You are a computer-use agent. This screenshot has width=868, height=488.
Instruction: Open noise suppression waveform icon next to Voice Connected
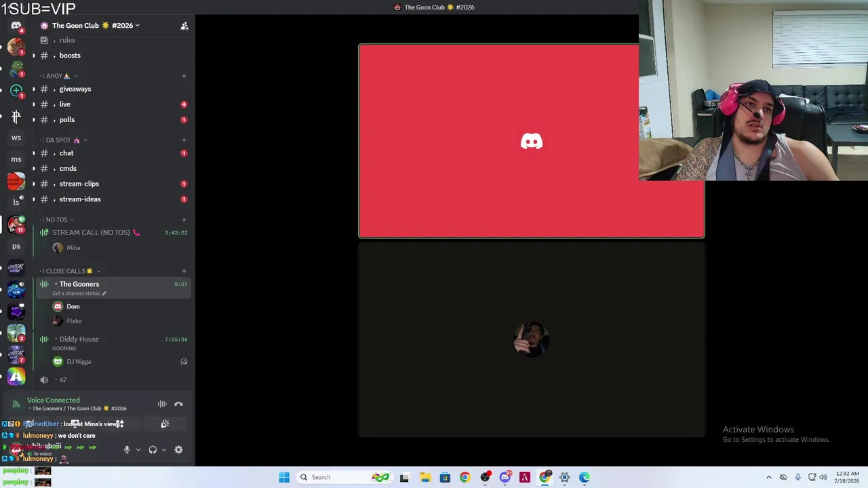(x=162, y=405)
